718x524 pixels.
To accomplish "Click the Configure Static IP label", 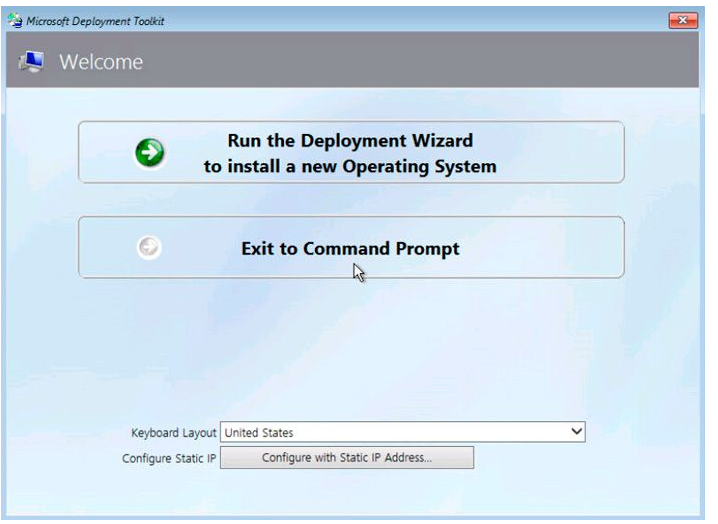I will [x=169, y=458].
